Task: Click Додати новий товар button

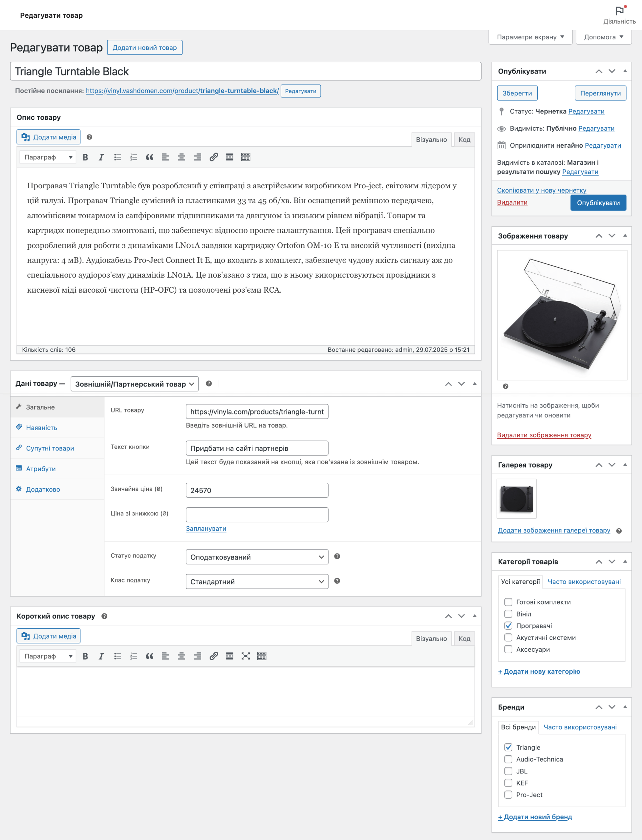Action: (144, 48)
